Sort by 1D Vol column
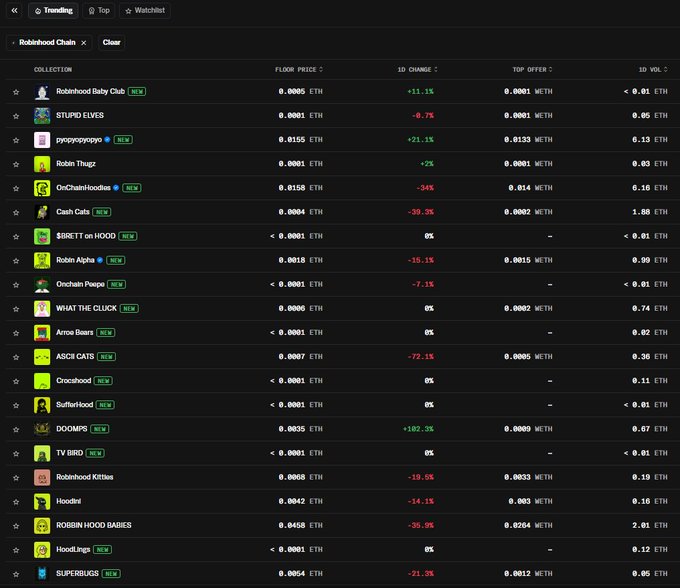Screen dimensions: 680x588 tap(653, 69)
